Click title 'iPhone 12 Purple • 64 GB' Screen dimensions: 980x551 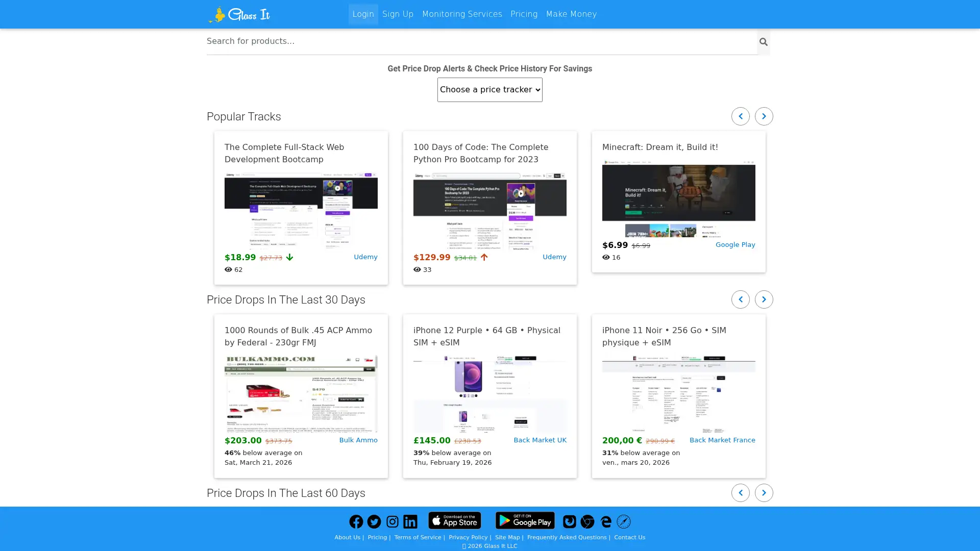click(487, 336)
